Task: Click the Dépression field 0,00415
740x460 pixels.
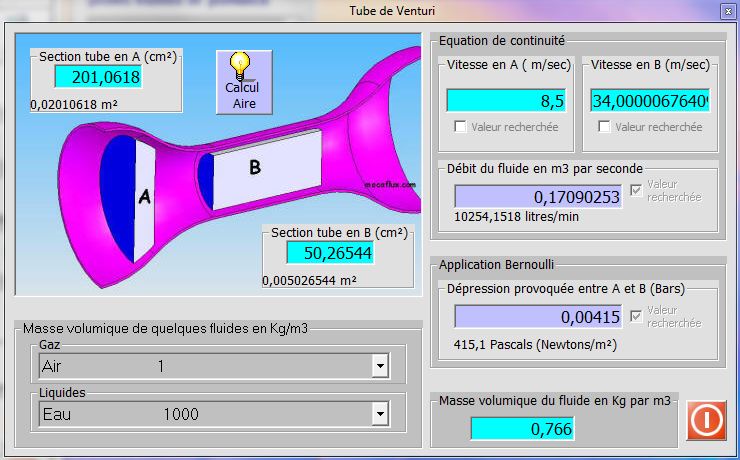Action: tap(538, 316)
